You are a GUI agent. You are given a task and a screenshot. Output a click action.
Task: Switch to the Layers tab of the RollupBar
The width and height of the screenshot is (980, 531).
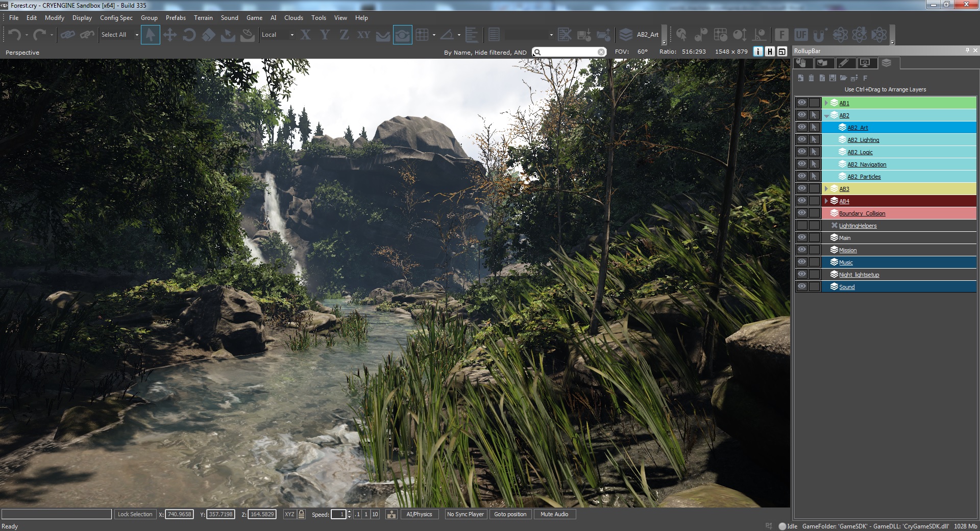tap(887, 63)
